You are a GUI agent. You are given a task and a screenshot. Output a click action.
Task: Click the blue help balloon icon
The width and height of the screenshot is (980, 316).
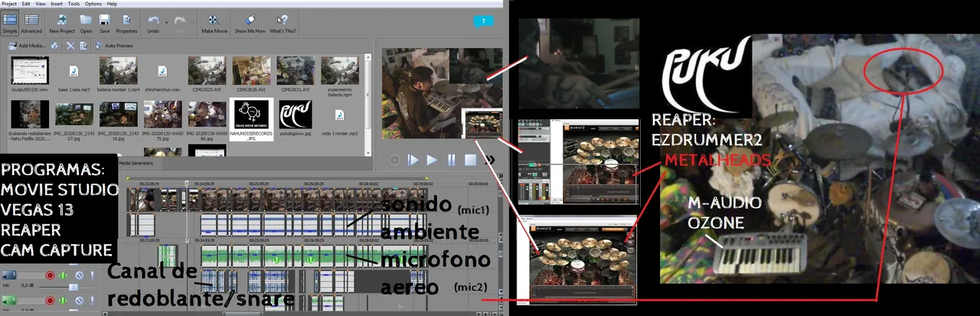[483, 21]
